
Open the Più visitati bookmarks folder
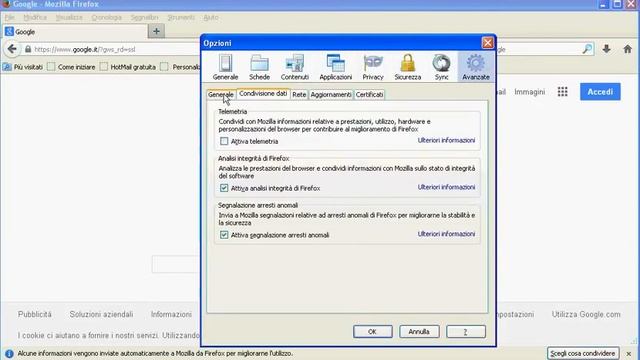23,67
